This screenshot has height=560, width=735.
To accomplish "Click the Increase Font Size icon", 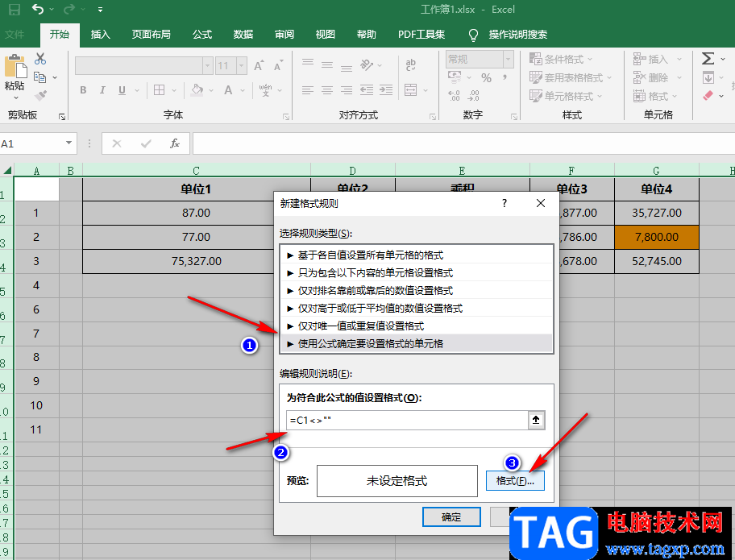I will tap(259, 65).
